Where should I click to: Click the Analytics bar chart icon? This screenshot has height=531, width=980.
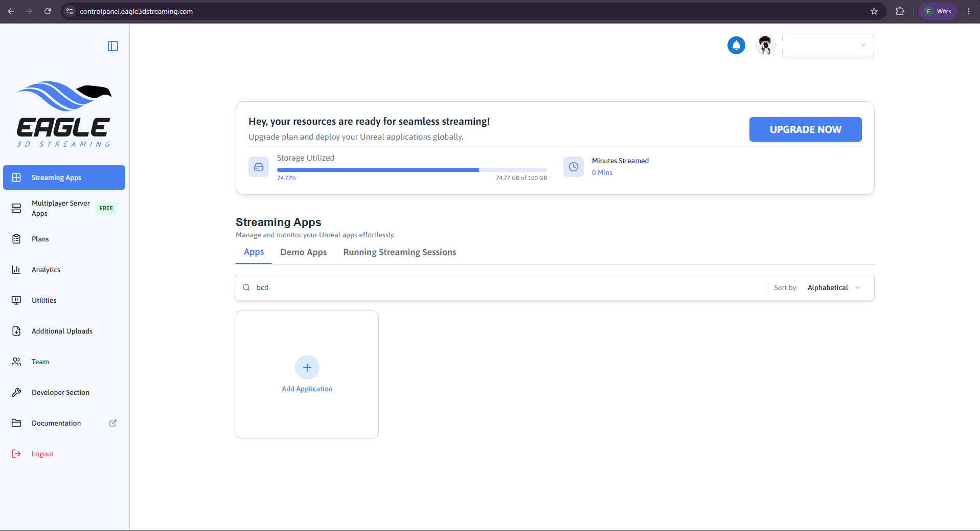(16, 270)
